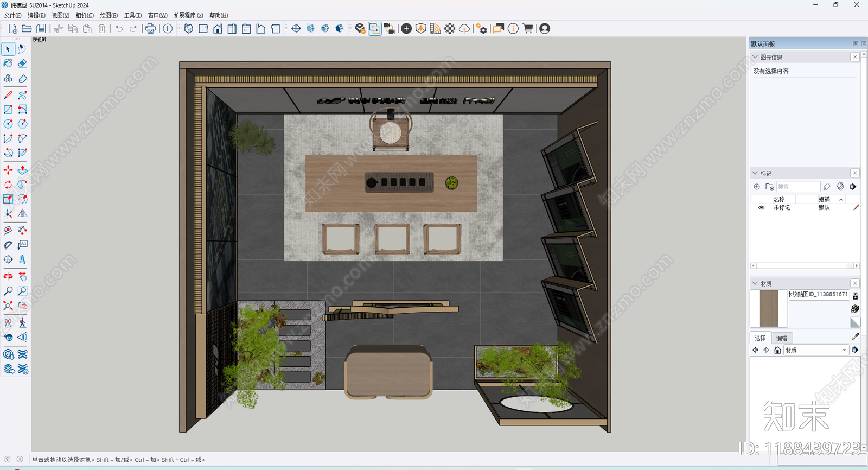
Task: Print the model via printer icon
Action: tap(150, 29)
